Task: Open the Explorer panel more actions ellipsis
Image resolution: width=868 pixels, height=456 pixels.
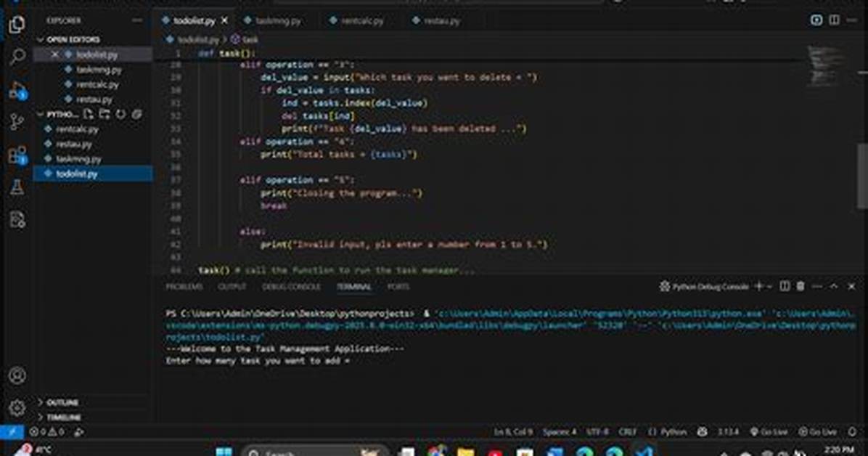Action: (136, 20)
